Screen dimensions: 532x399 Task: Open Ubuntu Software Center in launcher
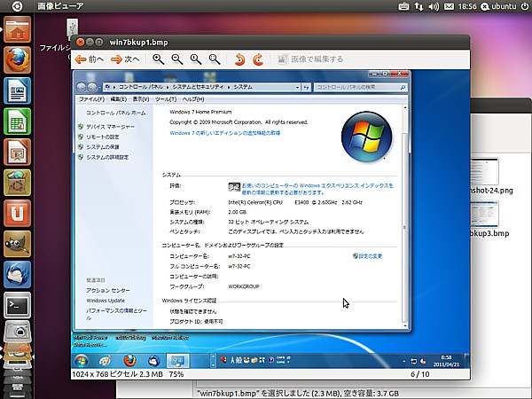click(x=18, y=183)
